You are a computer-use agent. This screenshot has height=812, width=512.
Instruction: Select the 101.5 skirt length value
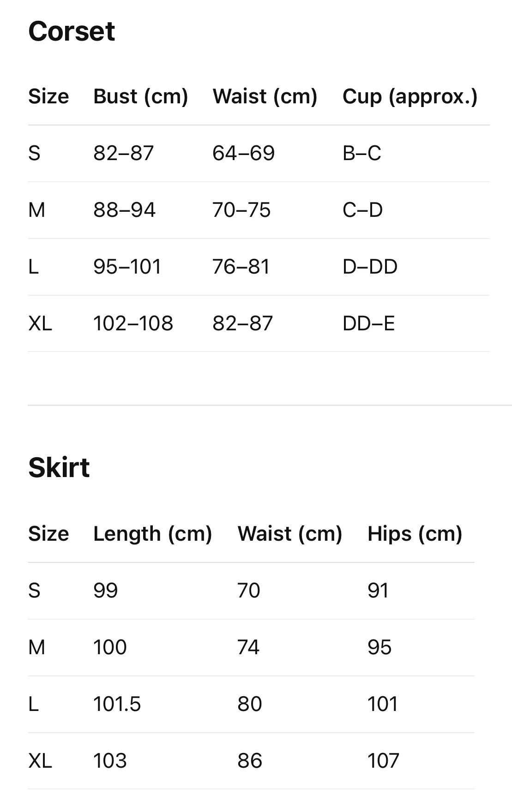click(117, 704)
